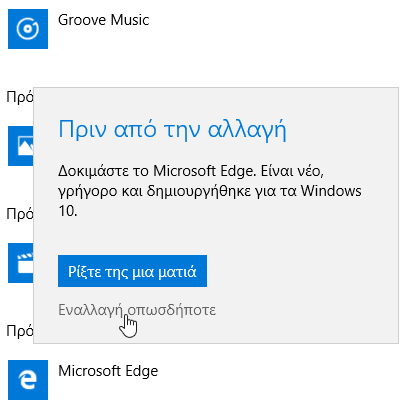Select the Groove Music text label
Image resolution: width=408 pixels, height=407 pixels.
click(103, 20)
